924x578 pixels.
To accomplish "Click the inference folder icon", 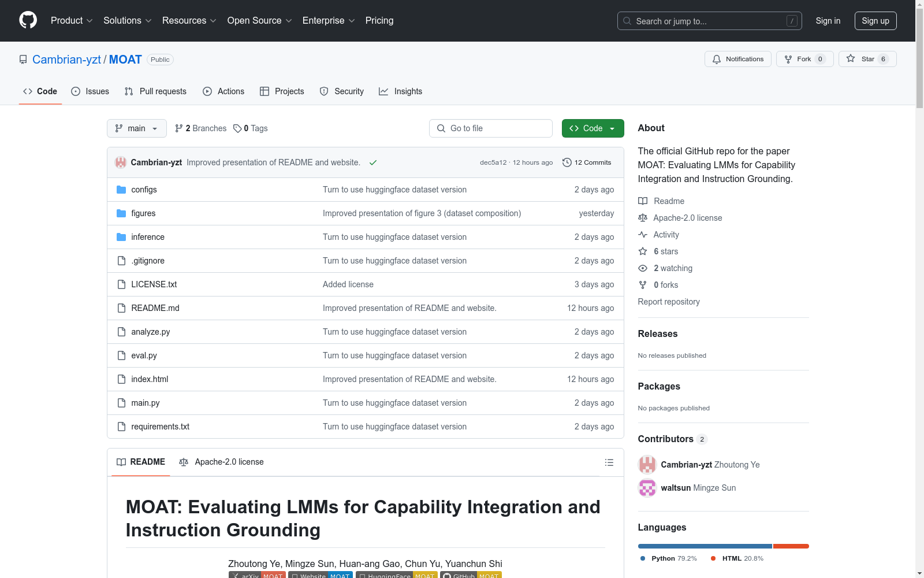I will (121, 237).
